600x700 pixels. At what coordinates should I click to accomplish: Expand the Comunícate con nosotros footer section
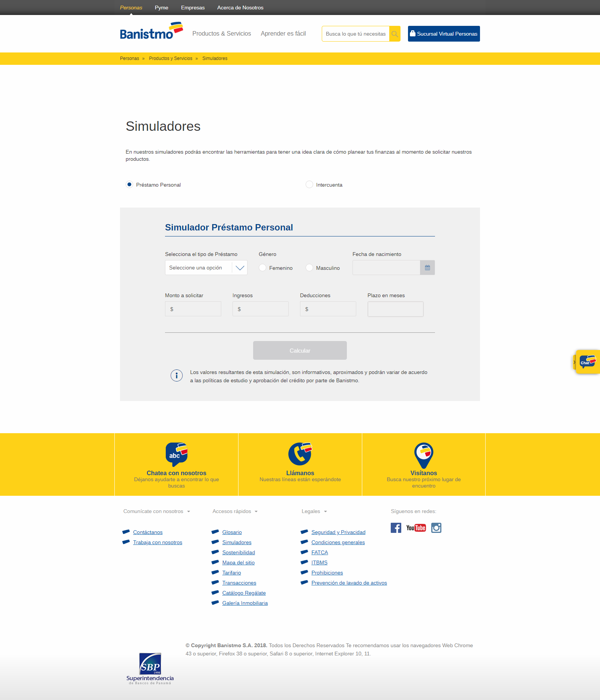click(157, 511)
